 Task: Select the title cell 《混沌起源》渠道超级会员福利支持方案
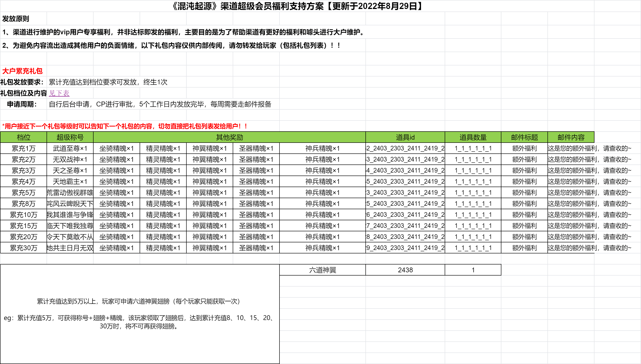[297, 6]
